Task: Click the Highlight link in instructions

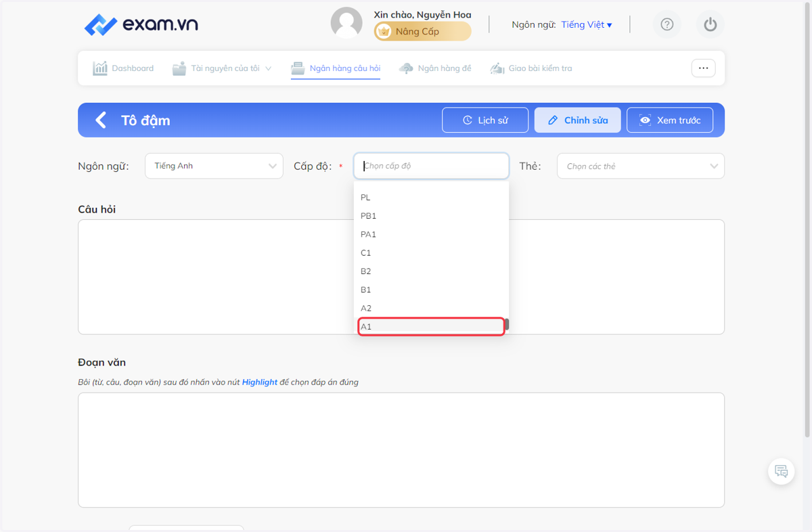Action: (x=260, y=382)
